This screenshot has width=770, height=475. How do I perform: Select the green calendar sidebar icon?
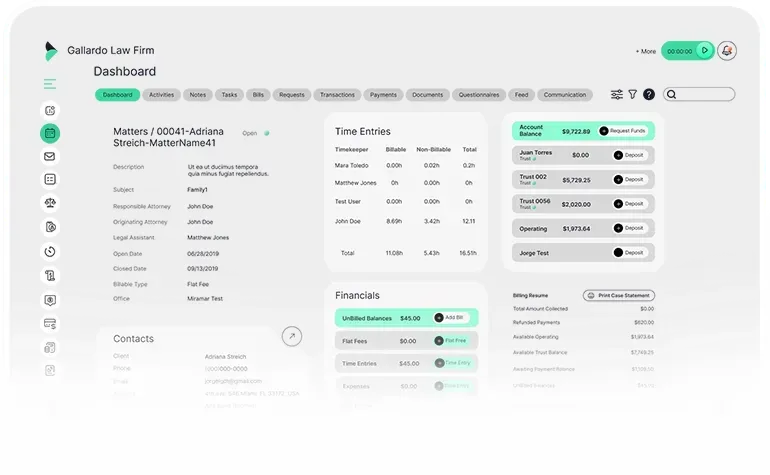(x=50, y=133)
